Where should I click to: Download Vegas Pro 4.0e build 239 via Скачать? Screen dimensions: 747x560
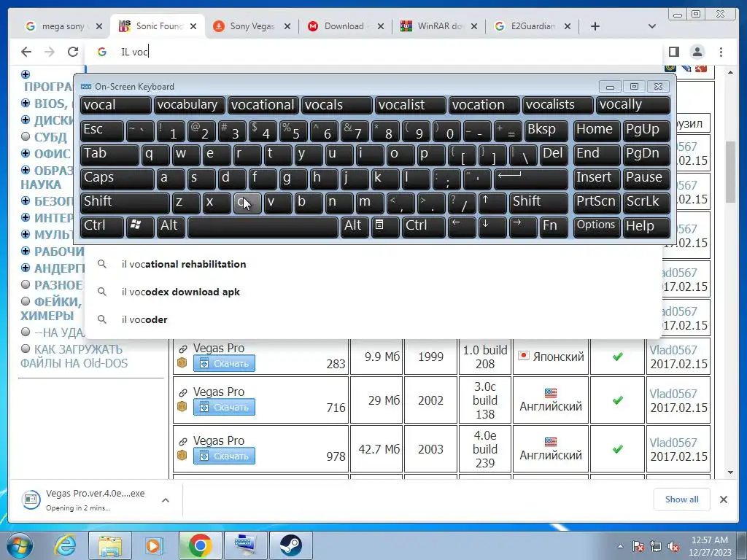click(224, 456)
